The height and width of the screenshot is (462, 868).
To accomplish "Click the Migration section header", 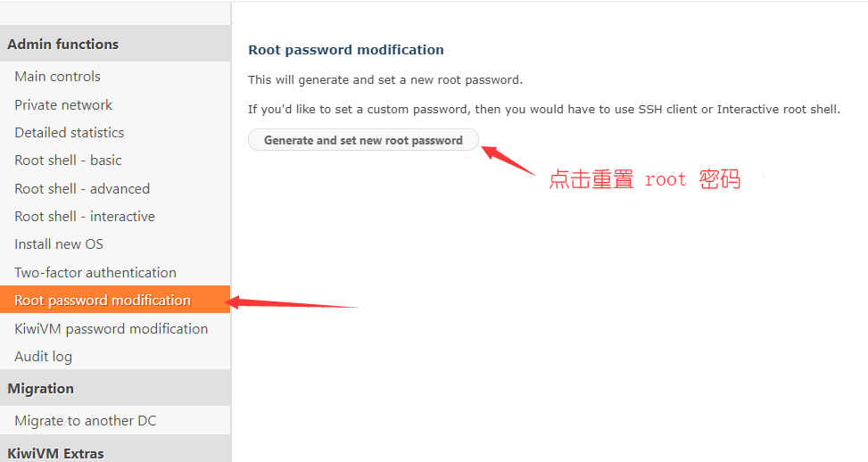I will (x=115, y=388).
